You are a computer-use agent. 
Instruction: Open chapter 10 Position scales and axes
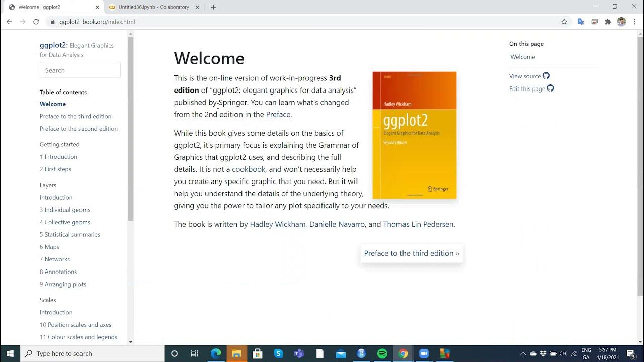(x=75, y=325)
